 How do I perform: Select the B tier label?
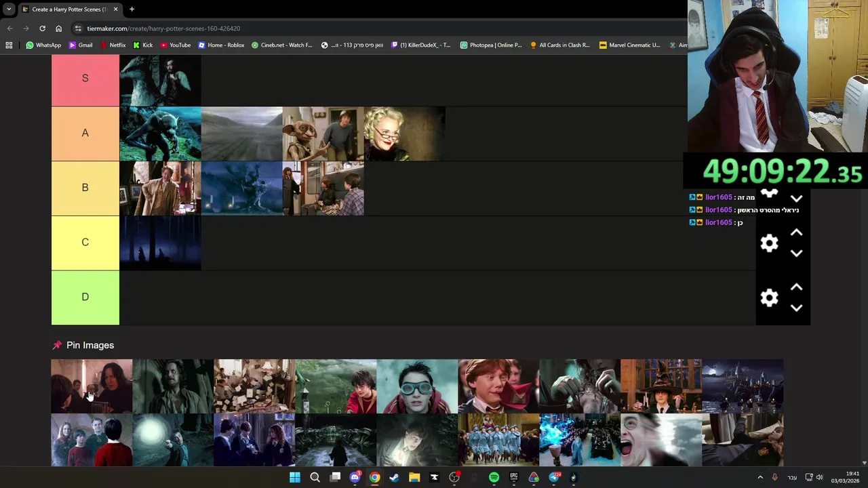[85, 188]
